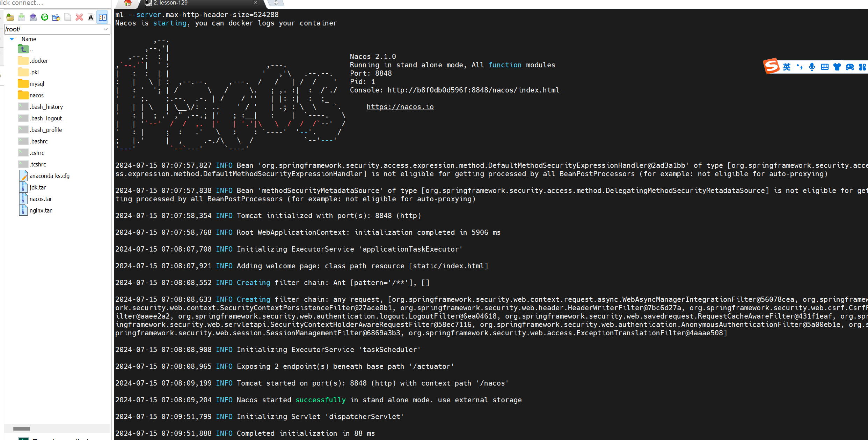Select the jdk.tar archive
The image size is (868, 440).
pyautogui.click(x=32, y=187)
